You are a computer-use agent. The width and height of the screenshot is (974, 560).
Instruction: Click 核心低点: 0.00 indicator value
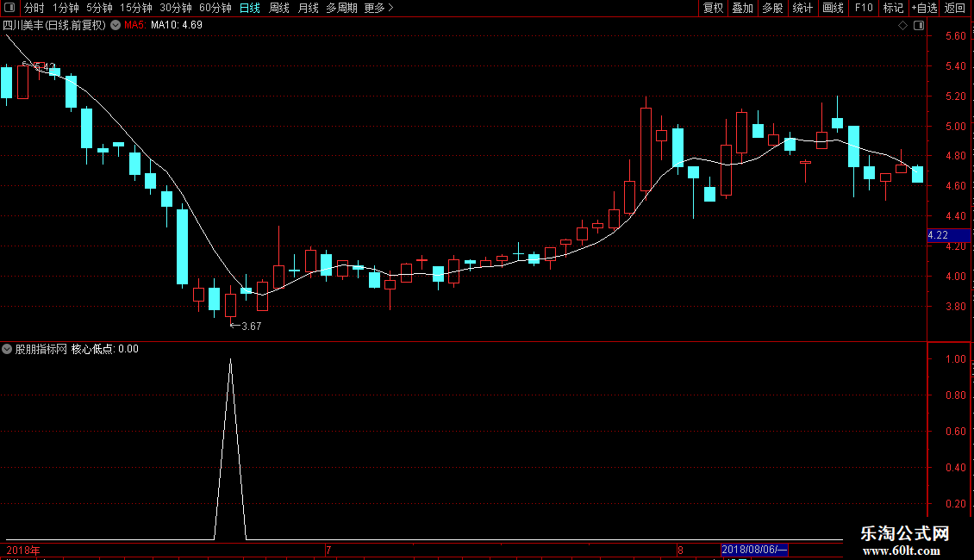(105, 349)
